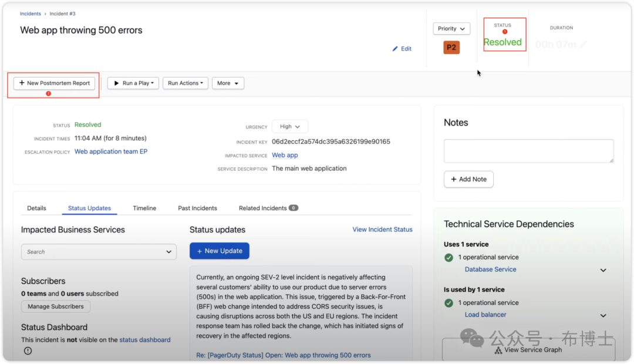Viewport: 634px width, 364px height.
Task: Open the Run Actions dropdown
Action: point(185,83)
